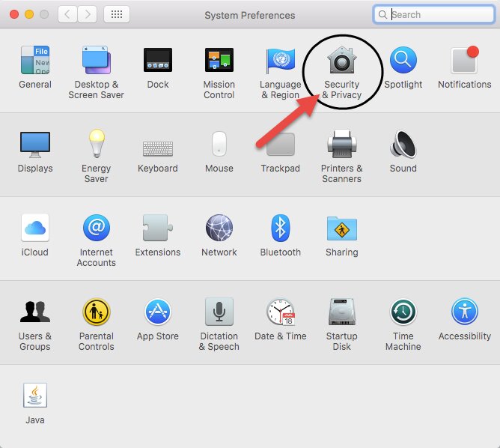Click the red close window button

point(14,14)
